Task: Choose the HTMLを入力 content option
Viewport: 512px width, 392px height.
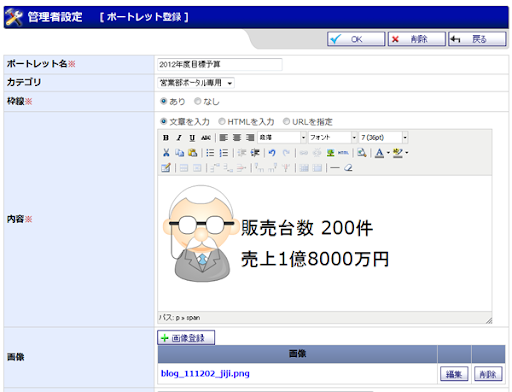Action: (222, 121)
